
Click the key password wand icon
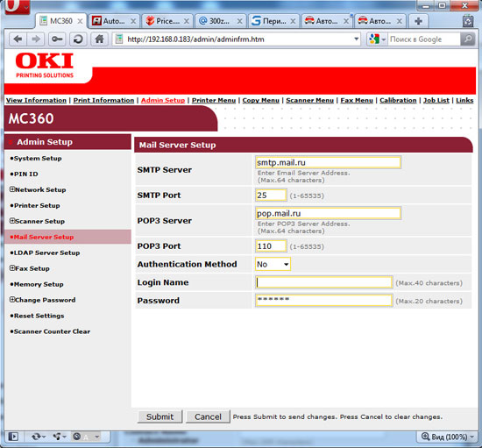pos(57,39)
